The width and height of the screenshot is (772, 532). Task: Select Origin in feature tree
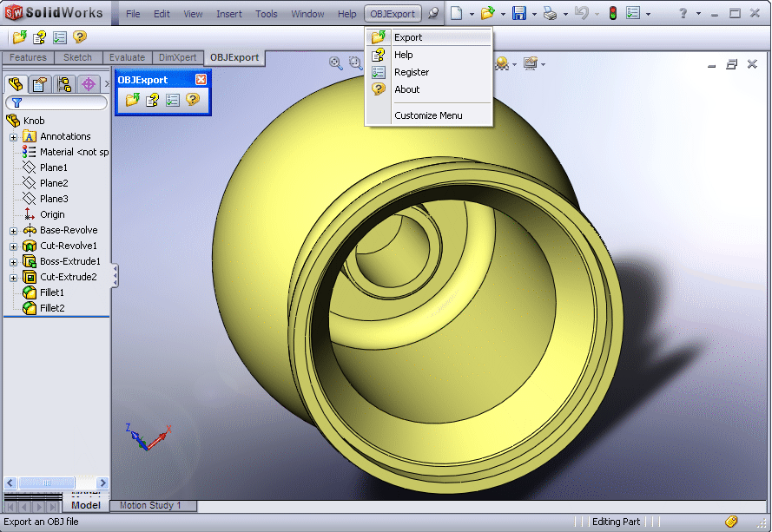click(52, 214)
